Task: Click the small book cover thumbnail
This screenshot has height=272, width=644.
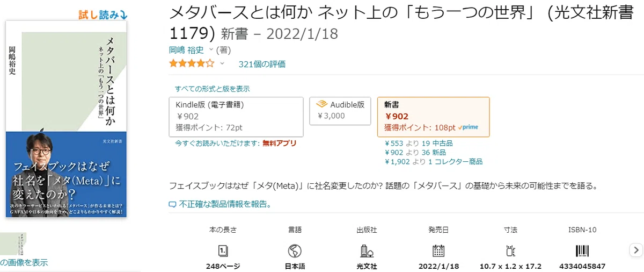Action: coord(13,244)
